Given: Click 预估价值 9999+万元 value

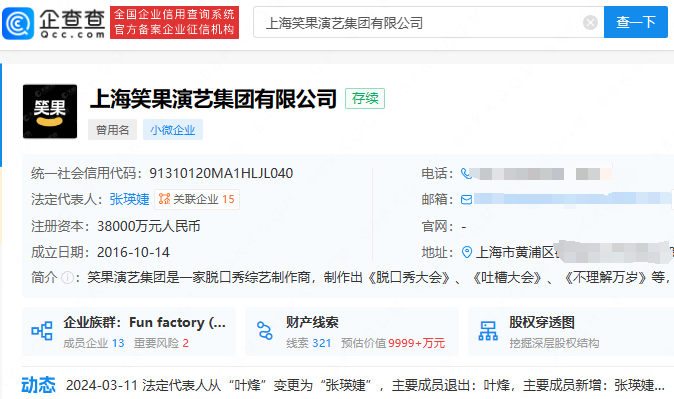Looking at the screenshot, I should coord(393,343).
